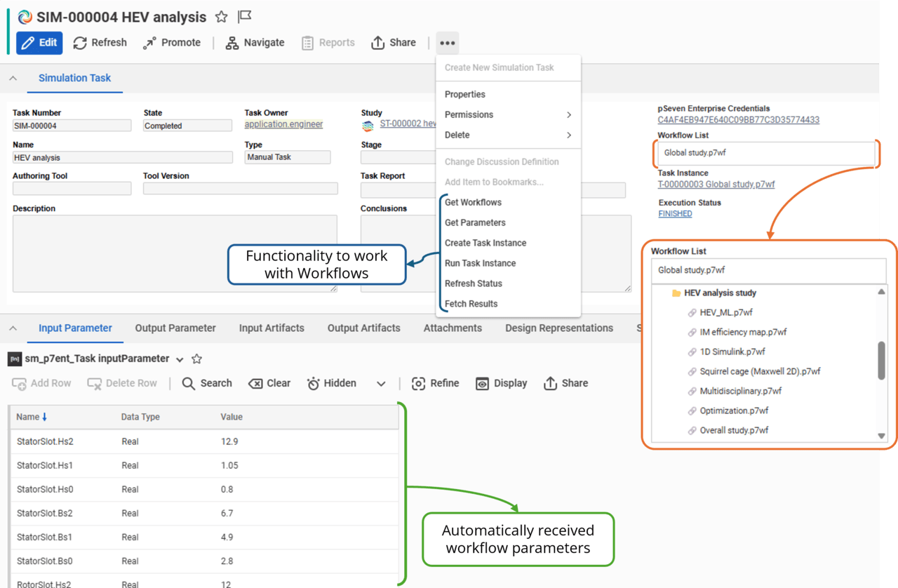
Task: Expand the Permissions submenu
Action: click(468, 114)
